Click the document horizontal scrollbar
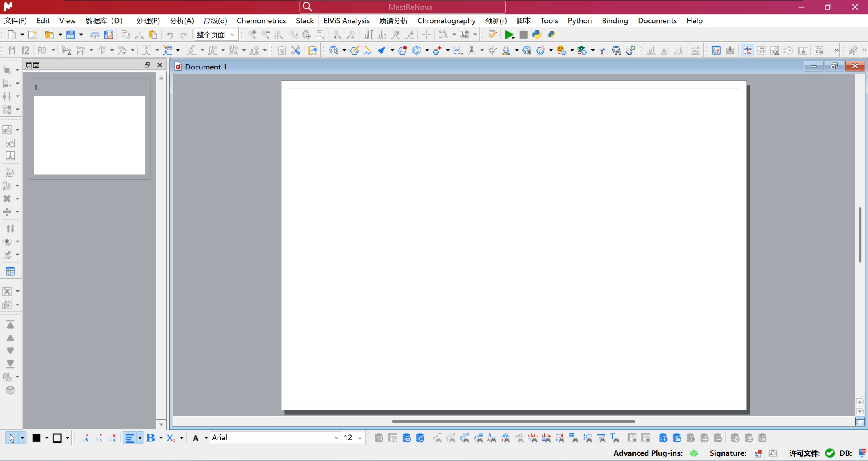The height and width of the screenshot is (461, 868). click(513, 422)
